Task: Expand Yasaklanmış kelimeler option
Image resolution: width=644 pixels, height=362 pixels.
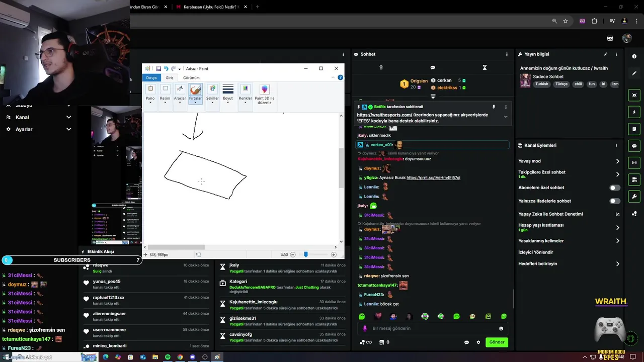Action: click(618, 241)
